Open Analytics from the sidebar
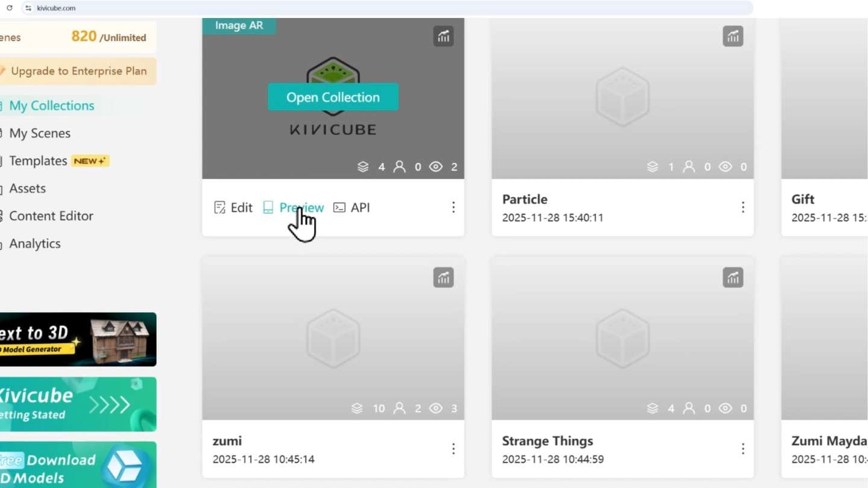The width and height of the screenshot is (868, 488). pos(35,244)
